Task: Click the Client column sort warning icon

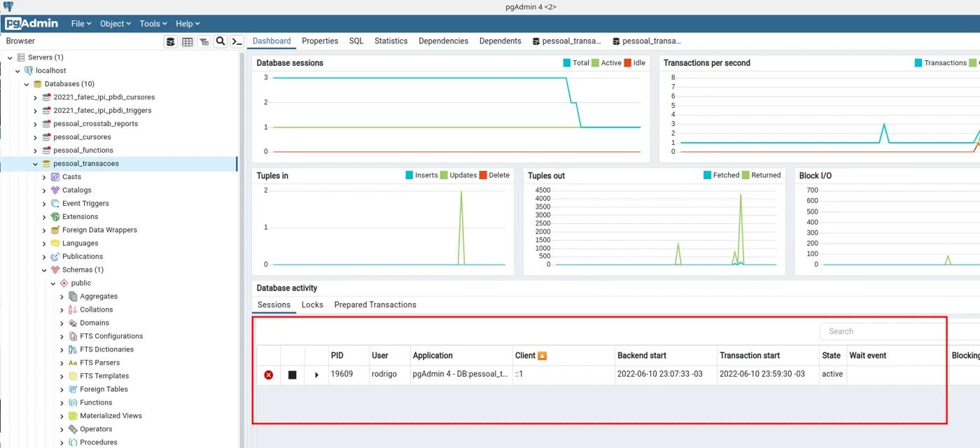Action: click(542, 356)
